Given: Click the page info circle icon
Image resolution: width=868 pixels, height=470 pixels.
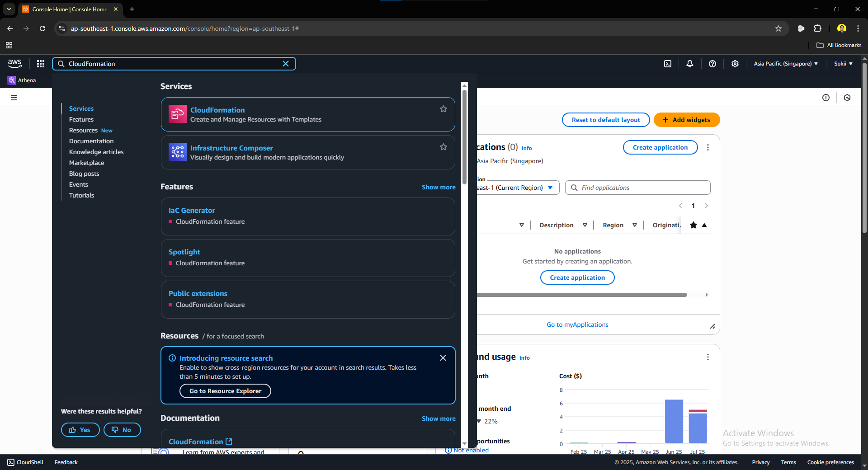Looking at the screenshot, I should [x=826, y=98].
